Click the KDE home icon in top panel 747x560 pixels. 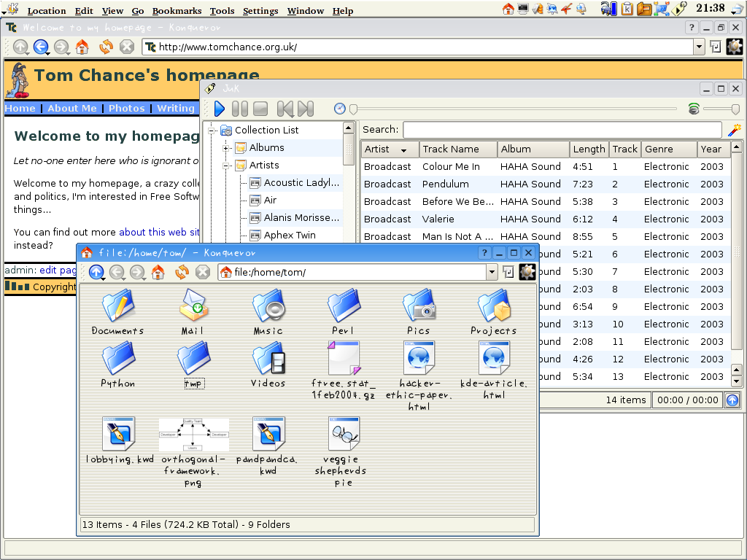(x=508, y=8)
